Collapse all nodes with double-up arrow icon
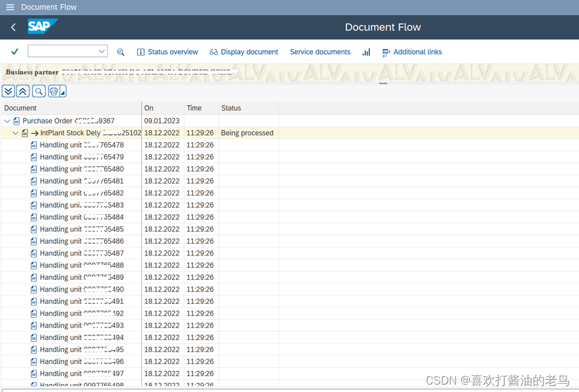This screenshot has width=579, height=392. click(x=22, y=91)
